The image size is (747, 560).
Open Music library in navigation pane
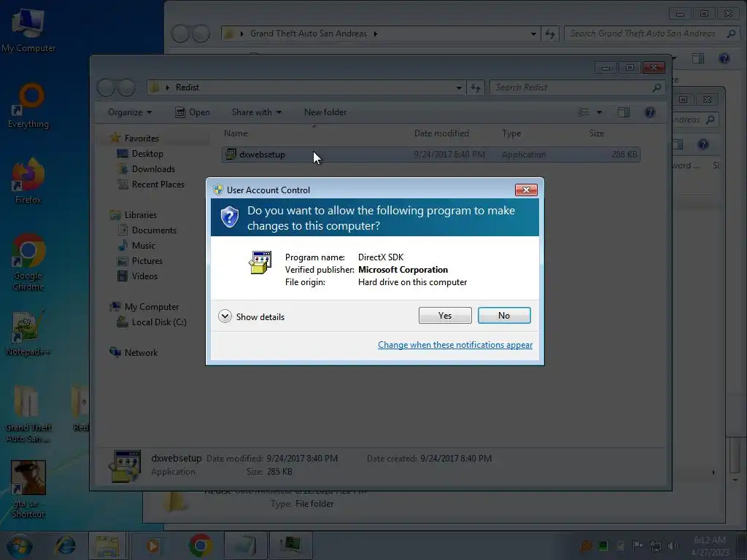coord(144,246)
